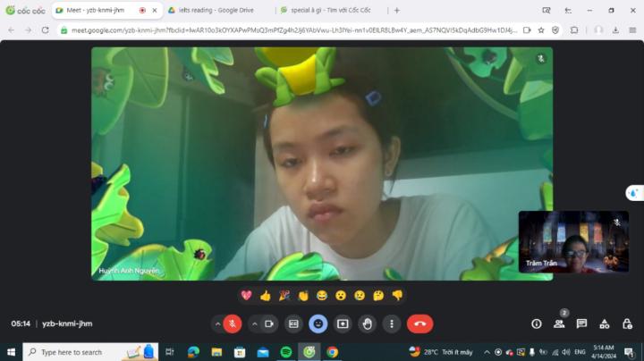
Task: Open the taskbar clock 5:14 AM
Action: pyautogui.click(x=603, y=352)
